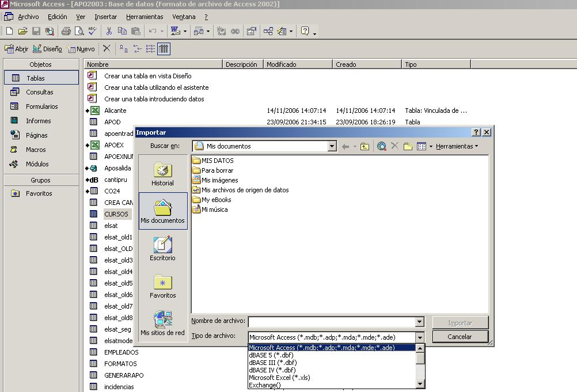Expand the New Object dropdown arrow
The image size is (577, 392).
click(291, 31)
